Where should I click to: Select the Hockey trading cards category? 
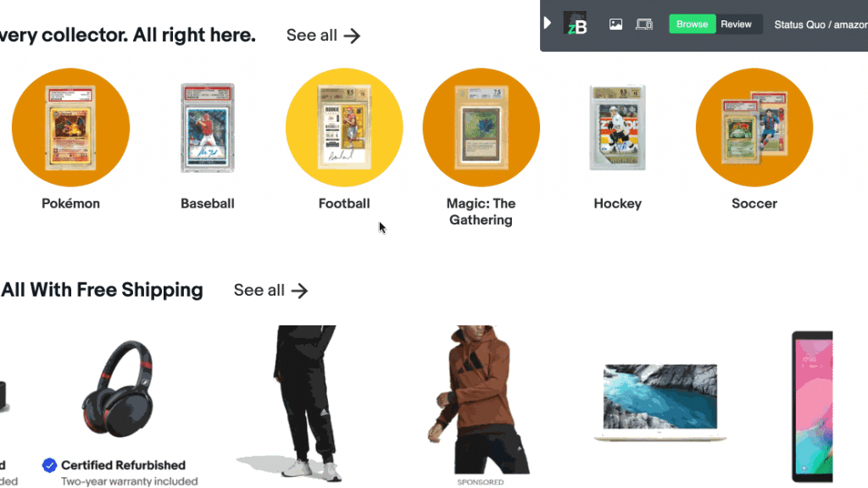click(x=617, y=126)
